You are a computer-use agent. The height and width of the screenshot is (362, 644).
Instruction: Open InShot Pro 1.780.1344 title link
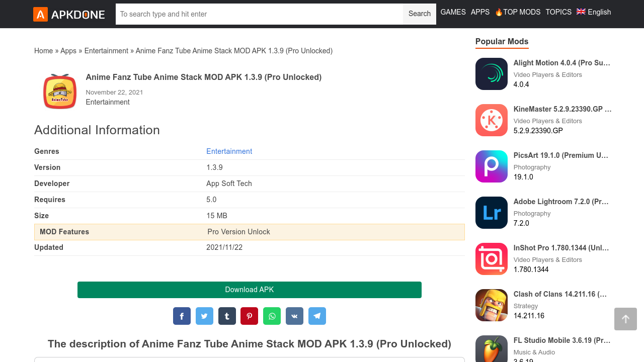pyautogui.click(x=561, y=248)
